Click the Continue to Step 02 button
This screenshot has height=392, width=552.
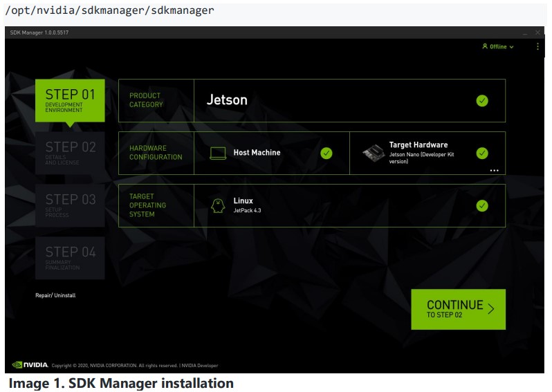458,309
